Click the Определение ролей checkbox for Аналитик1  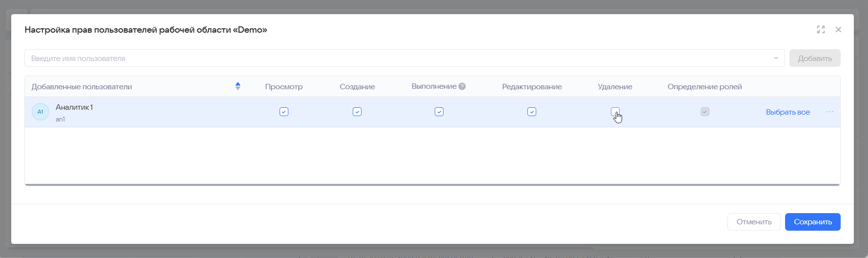pyautogui.click(x=705, y=112)
